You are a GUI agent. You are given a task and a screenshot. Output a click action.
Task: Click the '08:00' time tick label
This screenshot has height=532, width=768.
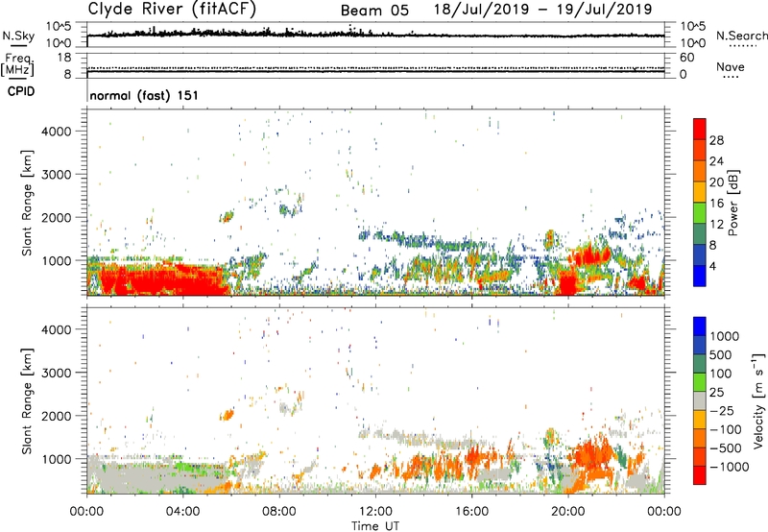278,512
